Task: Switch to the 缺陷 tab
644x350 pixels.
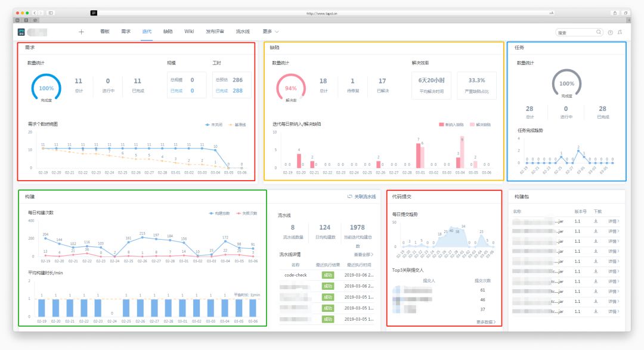Action: point(168,32)
